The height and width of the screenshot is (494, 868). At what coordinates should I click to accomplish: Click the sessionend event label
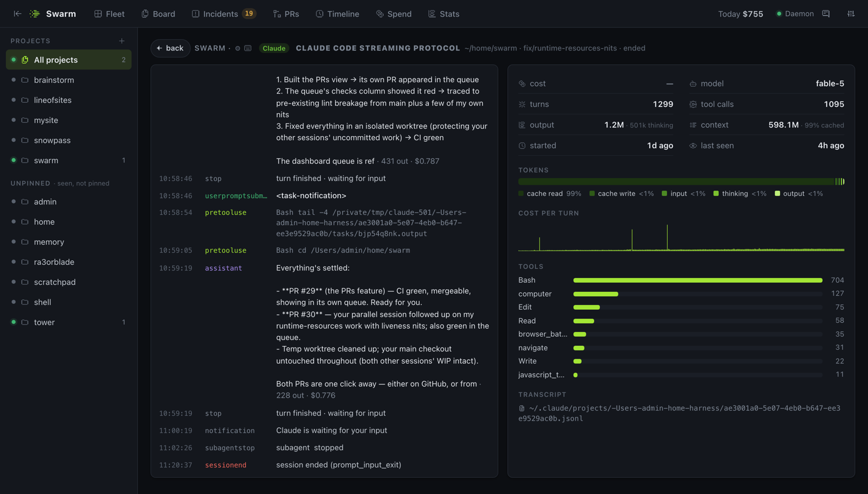pyautogui.click(x=226, y=465)
